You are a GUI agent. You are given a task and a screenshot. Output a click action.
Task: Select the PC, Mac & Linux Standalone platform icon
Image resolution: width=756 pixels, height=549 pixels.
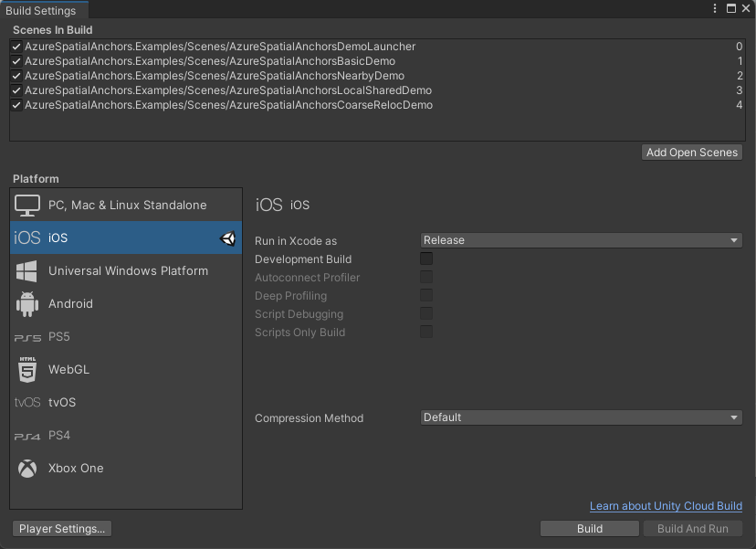point(27,205)
